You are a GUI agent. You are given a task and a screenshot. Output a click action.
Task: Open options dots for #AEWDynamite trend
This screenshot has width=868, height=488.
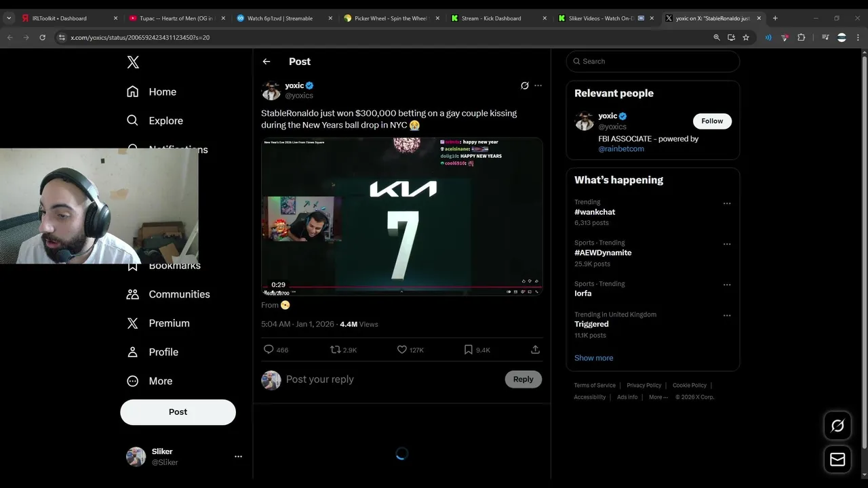(x=727, y=244)
